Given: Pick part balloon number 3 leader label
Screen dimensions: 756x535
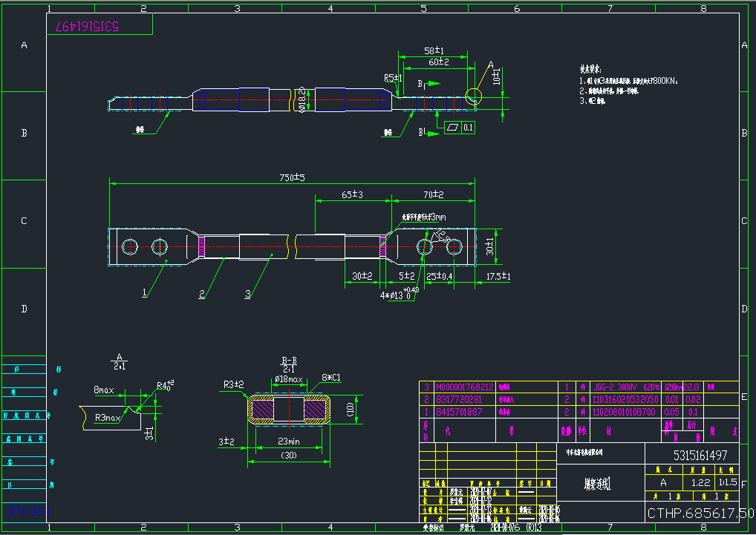Looking at the screenshot, I should (x=247, y=294).
